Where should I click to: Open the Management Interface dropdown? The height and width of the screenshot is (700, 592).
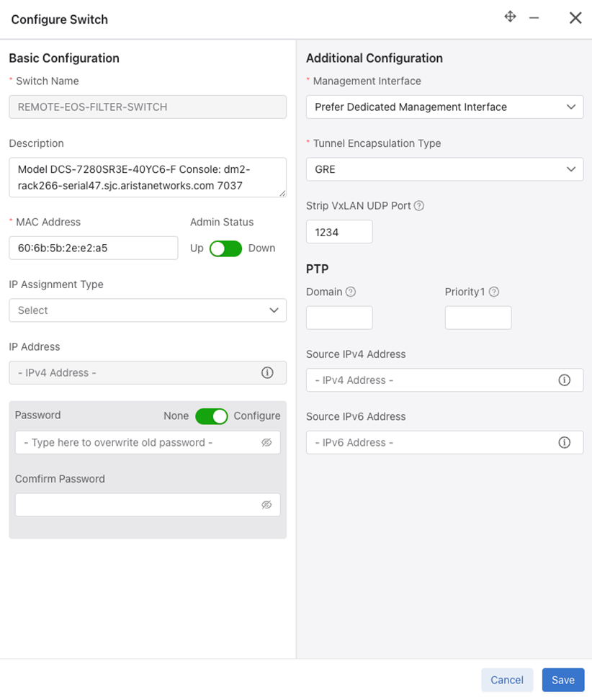pos(444,107)
